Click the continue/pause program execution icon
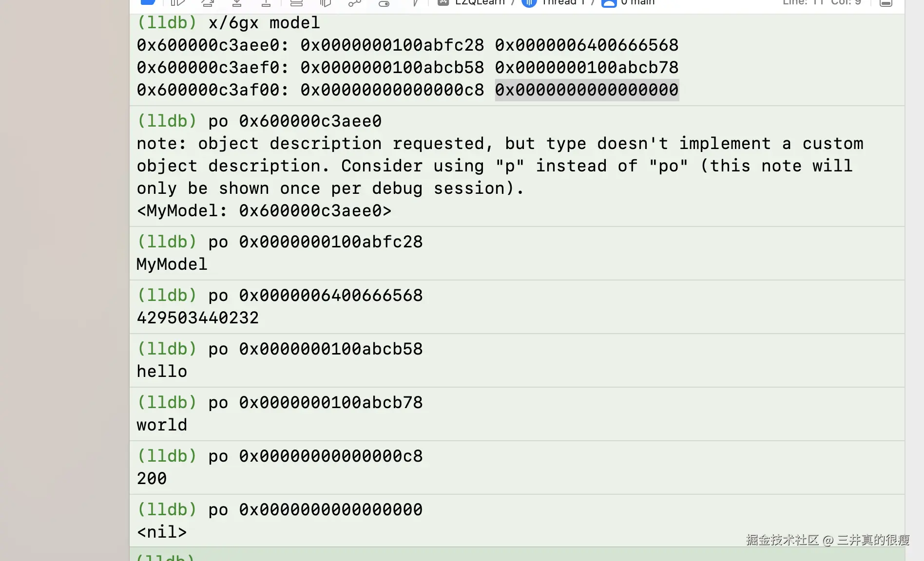The width and height of the screenshot is (924, 561). [x=177, y=2]
